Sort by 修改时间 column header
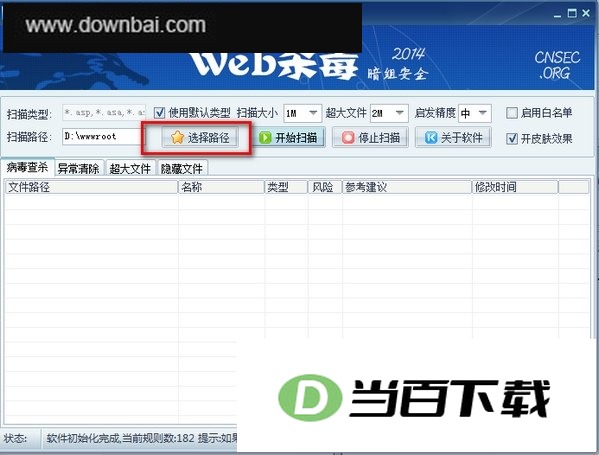 click(x=515, y=187)
